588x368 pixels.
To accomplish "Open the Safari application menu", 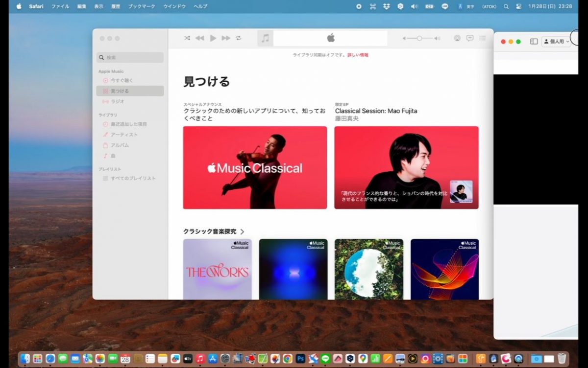I will [x=36, y=6].
